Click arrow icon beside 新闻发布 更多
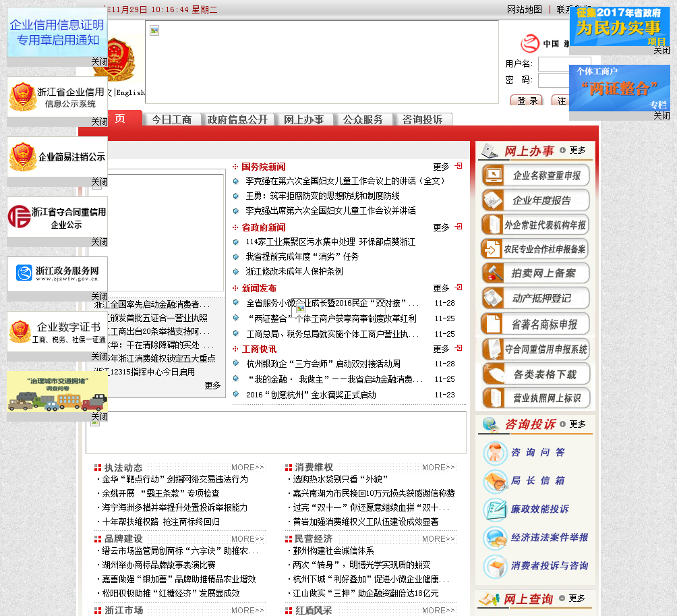The width and height of the screenshot is (677, 616). click(x=459, y=287)
